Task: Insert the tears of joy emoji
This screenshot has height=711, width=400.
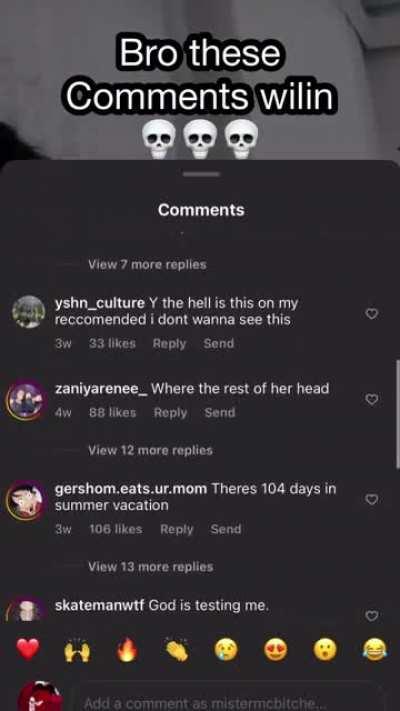Action: pyautogui.click(x=376, y=650)
